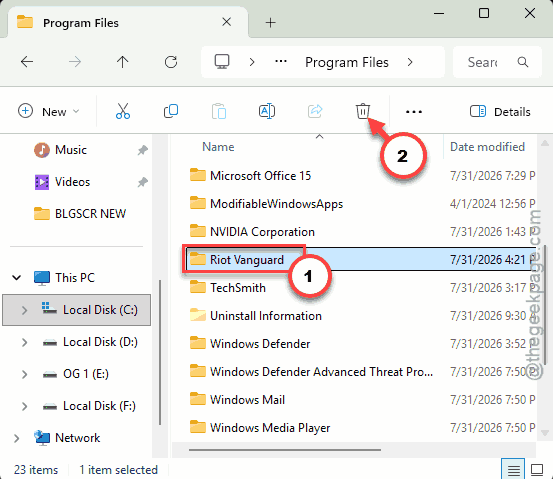Open the See more ellipsis menu in toolbar
Screen dimensions: 553x479
[x=414, y=112]
